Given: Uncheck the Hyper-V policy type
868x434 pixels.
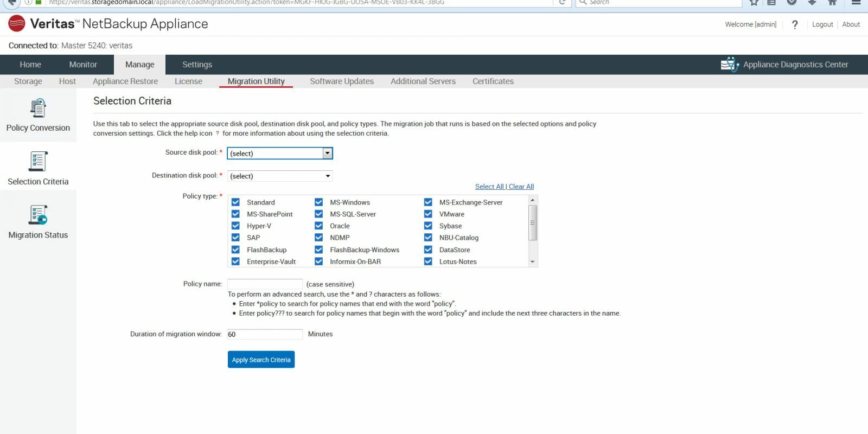Looking at the screenshot, I should coord(235,226).
